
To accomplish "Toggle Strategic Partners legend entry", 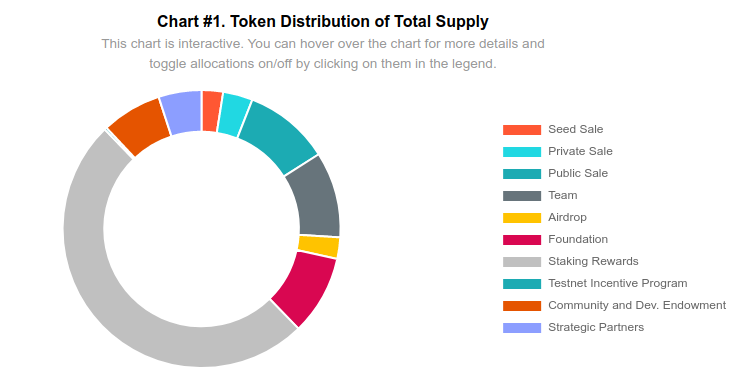I will (573, 327).
